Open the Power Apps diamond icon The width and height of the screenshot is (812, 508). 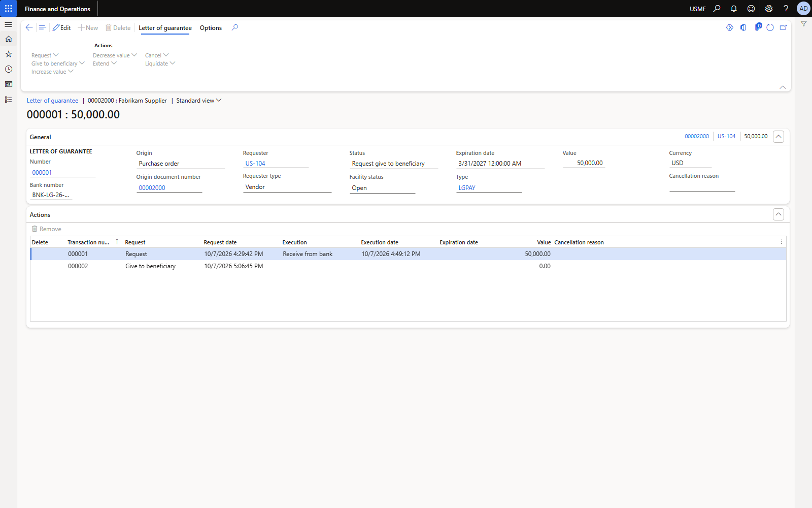[x=730, y=27]
